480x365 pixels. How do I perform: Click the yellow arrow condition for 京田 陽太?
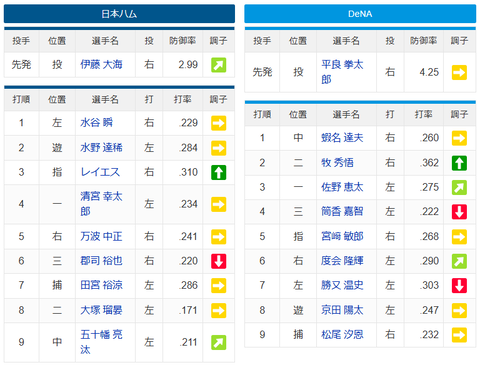tap(459, 310)
